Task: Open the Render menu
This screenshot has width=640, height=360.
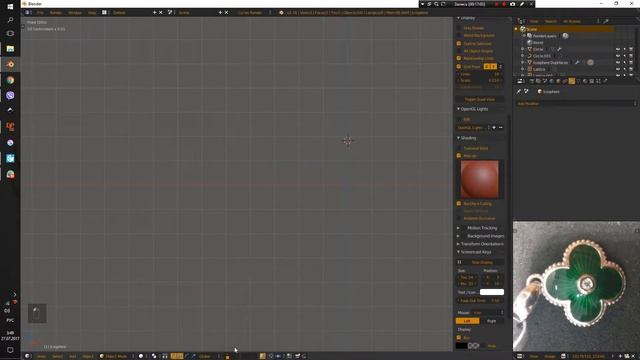Action: (56, 13)
